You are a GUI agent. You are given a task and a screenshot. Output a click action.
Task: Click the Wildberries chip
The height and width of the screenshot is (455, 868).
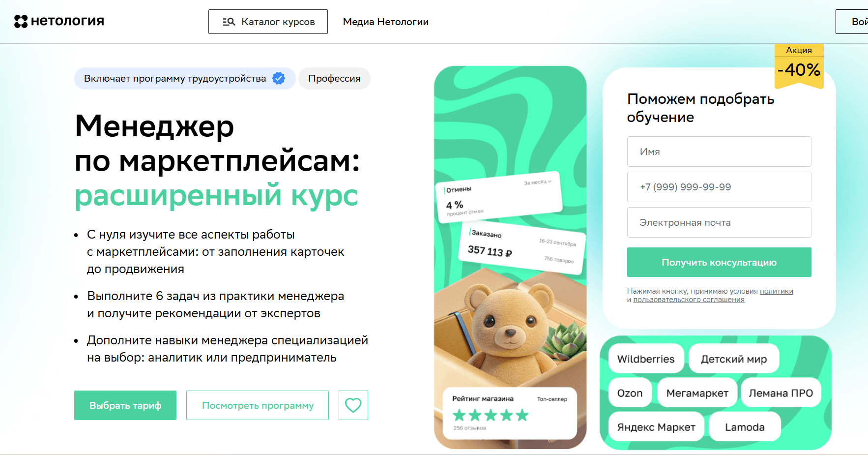pyautogui.click(x=646, y=359)
